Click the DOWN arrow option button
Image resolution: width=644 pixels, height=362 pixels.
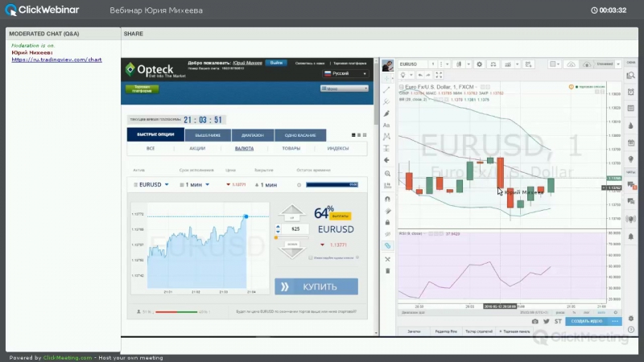pyautogui.click(x=292, y=249)
